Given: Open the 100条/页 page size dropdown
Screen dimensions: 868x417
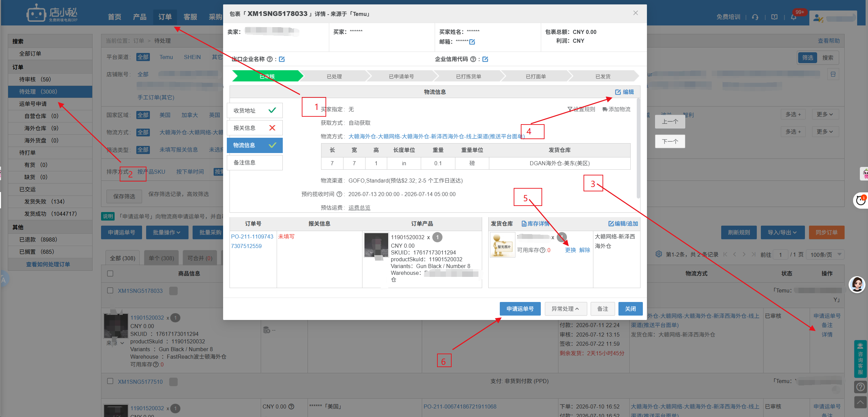Looking at the screenshot, I should [x=826, y=254].
